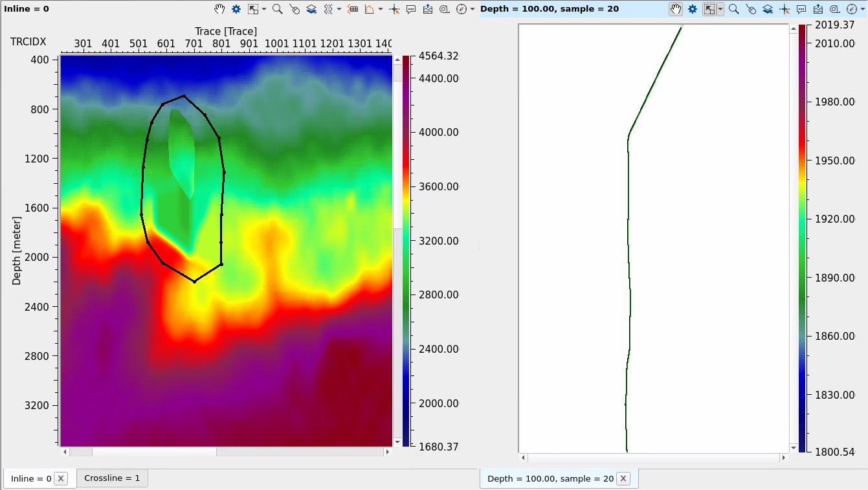Open the annotation speech bubble in Inline toolbar
This screenshot has height=490, width=868.
[x=411, y=9]
